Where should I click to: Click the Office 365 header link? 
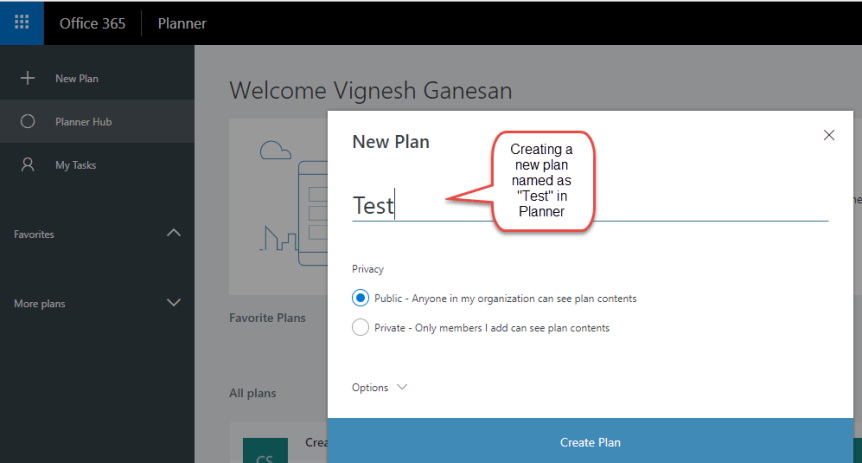pyautogui.click(x=92, y=23)
